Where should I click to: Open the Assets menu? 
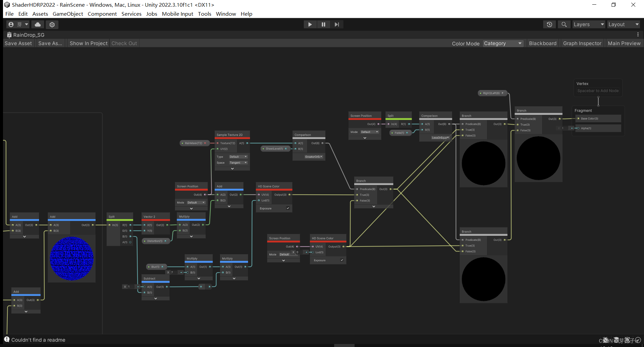(40, 14)
